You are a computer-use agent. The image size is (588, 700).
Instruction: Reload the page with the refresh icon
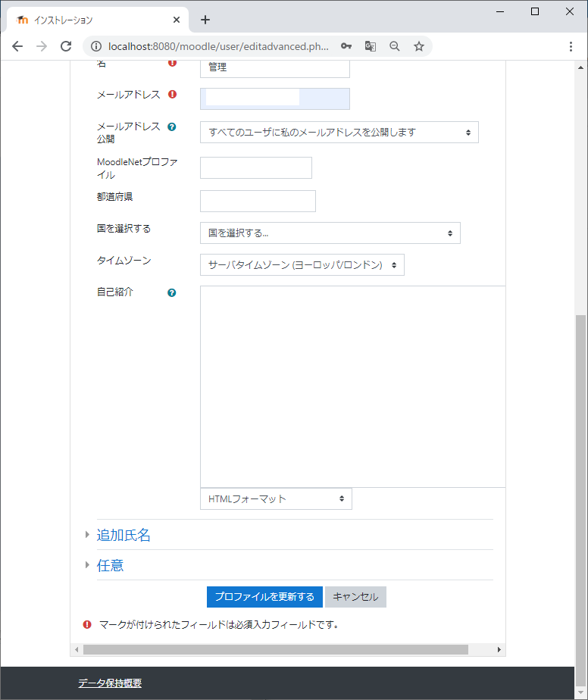point(66,46)
